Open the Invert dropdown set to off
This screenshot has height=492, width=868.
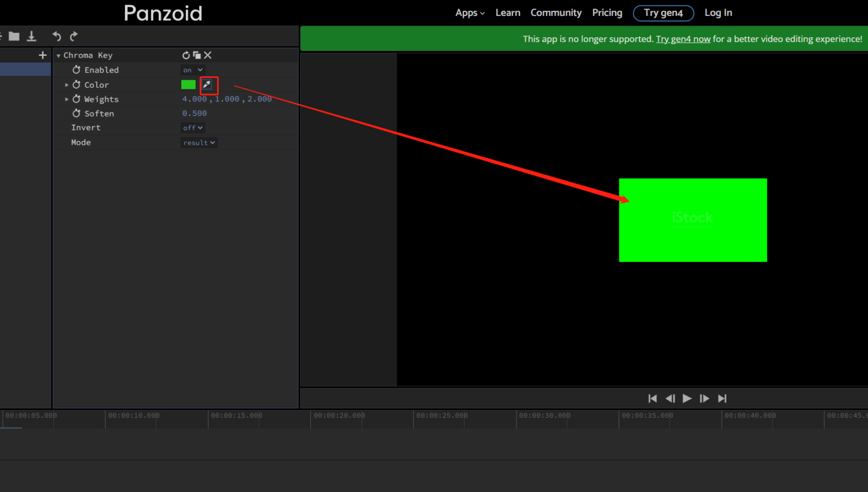pyautogui.click(x=192, y=127)
